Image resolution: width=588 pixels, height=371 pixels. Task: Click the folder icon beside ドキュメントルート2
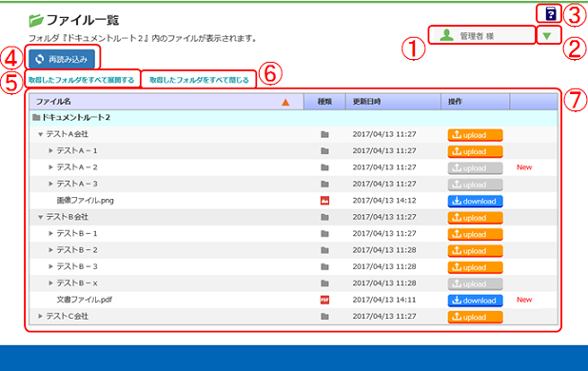point(36,118)
